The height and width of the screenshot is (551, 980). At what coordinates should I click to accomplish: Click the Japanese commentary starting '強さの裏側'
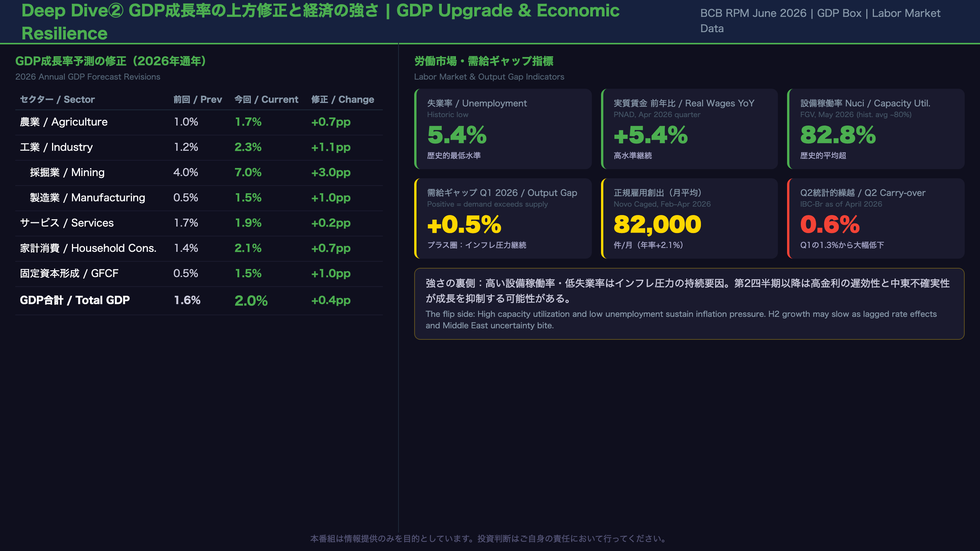(688, 291)
